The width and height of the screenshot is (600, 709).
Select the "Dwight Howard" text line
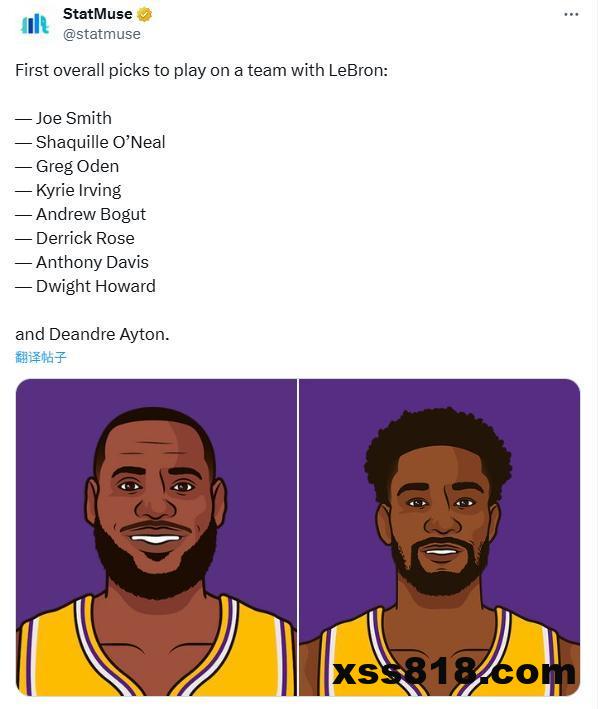[x=86, y=286]
